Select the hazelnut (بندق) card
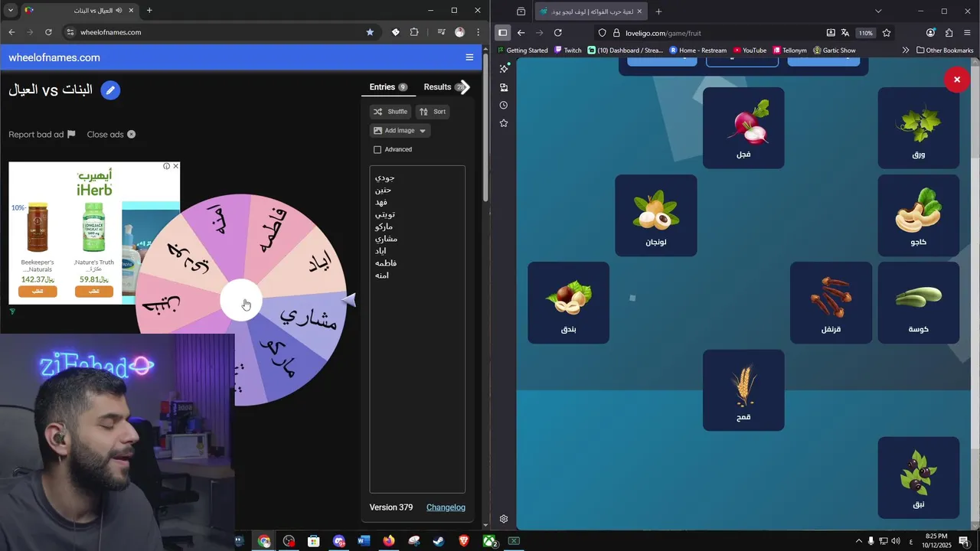This screenshot has height=551, width=980. pyautogui.click(x=569, y=303)
